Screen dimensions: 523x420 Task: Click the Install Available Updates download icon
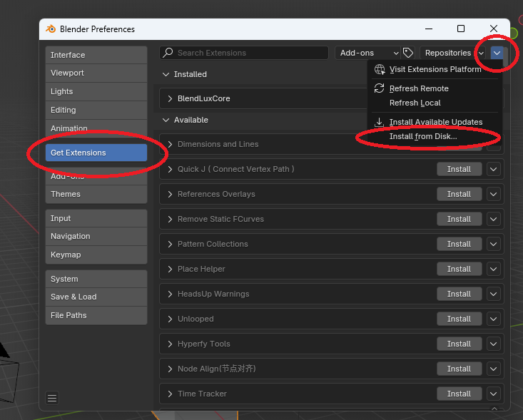[380, 122]
